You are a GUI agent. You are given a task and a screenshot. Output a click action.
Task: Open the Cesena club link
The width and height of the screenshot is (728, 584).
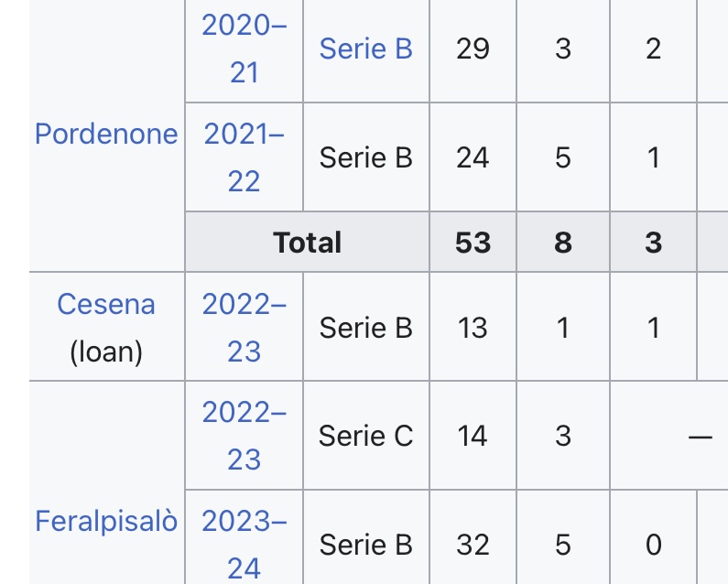106,305
